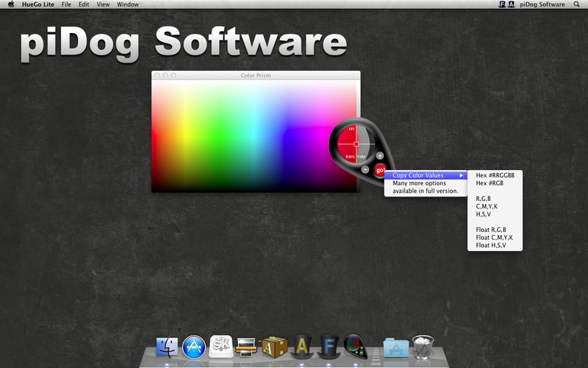Click the Color Prism window's zoom button
This screenshot has height=368, width=588.
click(x=173, y=75)
